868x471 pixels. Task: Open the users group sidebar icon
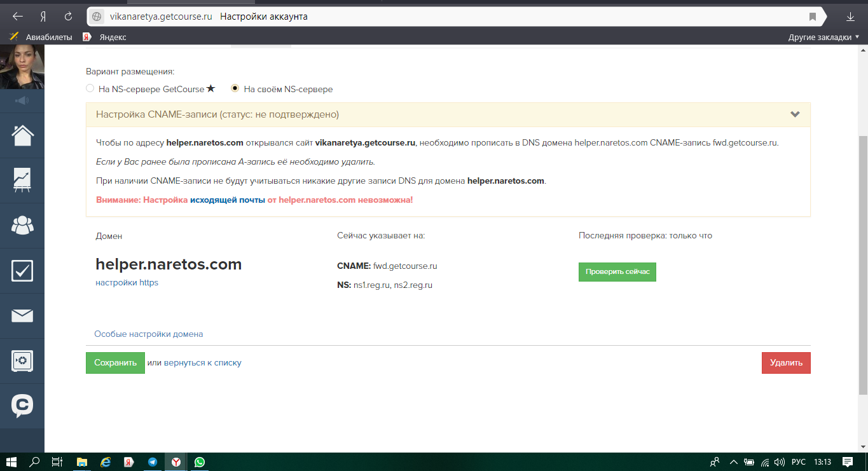(22, 225)
